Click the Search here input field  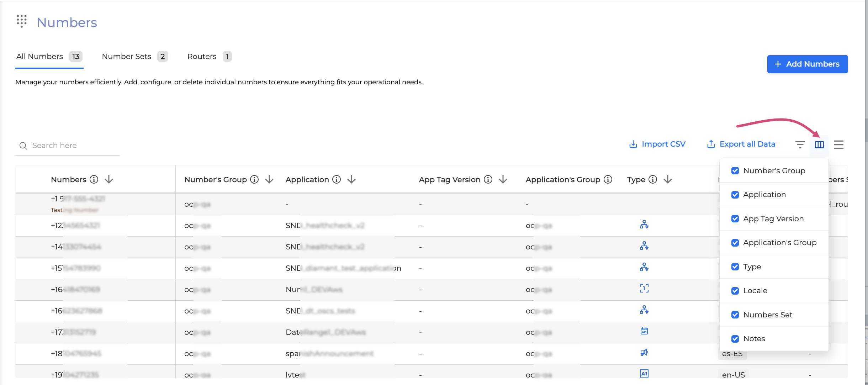tap(71, 146)
